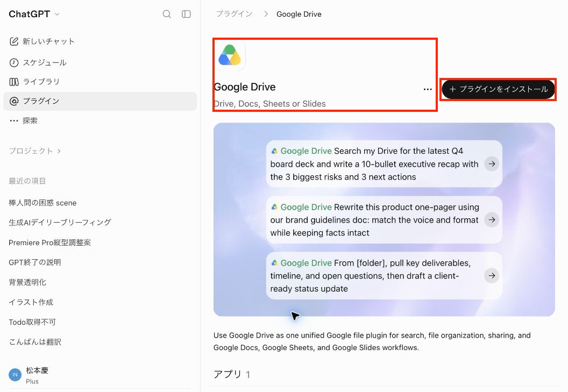Screen dimensions: 568x392
Task: Open chat こんばんは翻訳
Action: pyautogui.click(x=35, y=341)
